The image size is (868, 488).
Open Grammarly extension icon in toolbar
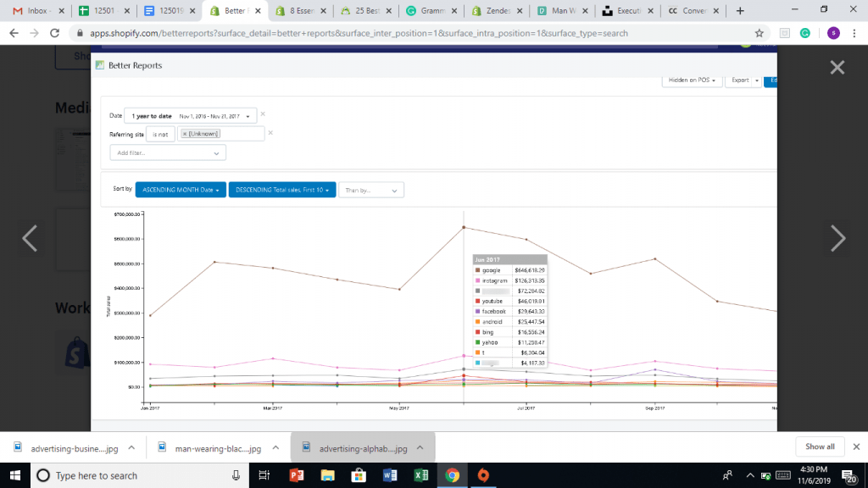point(805,33)
